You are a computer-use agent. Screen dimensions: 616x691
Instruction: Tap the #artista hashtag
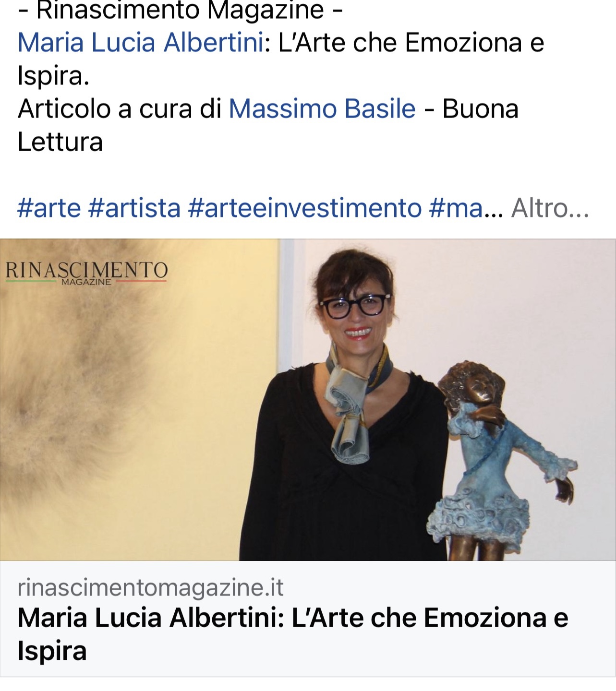(x=135, y=208)
